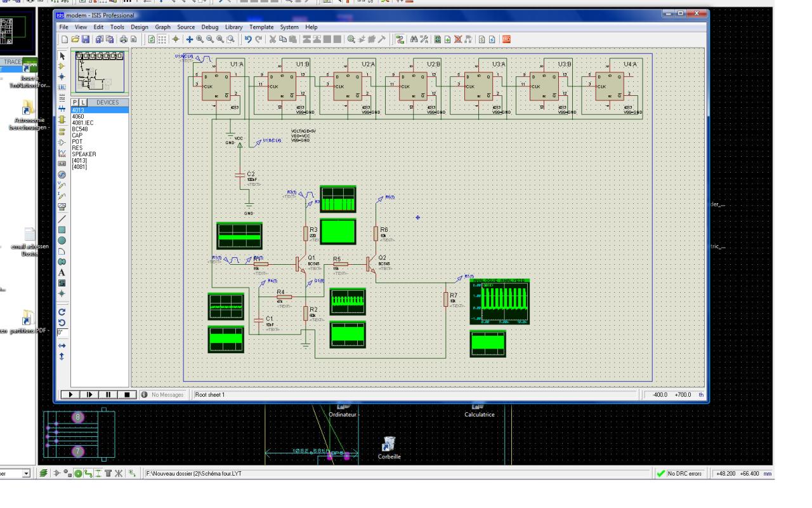Open the Debug menu
The width and height of the screenshot is (812, 508).
pos(209,27)
